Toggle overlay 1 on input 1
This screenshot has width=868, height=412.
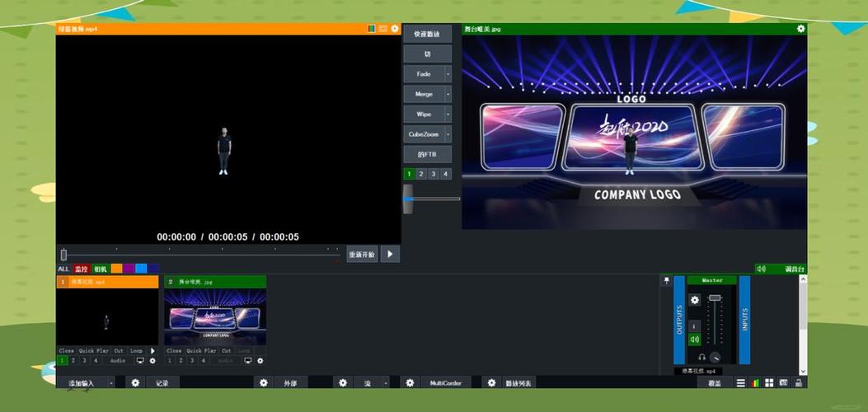62,361
